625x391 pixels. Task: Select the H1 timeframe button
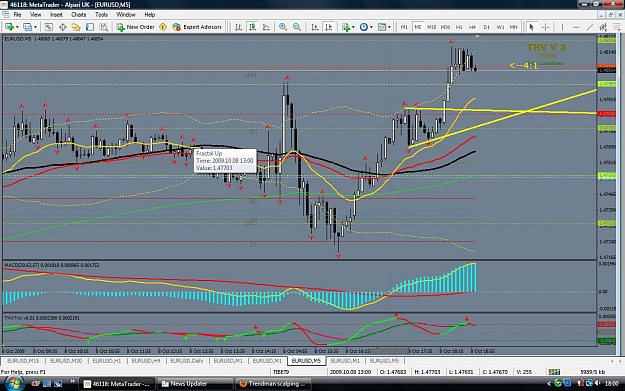point(459,27)
